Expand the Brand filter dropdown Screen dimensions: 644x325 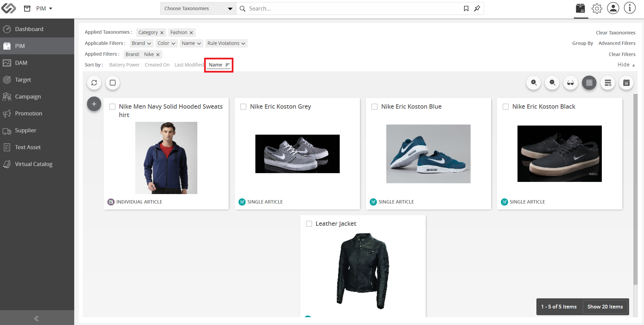(141, 43)
